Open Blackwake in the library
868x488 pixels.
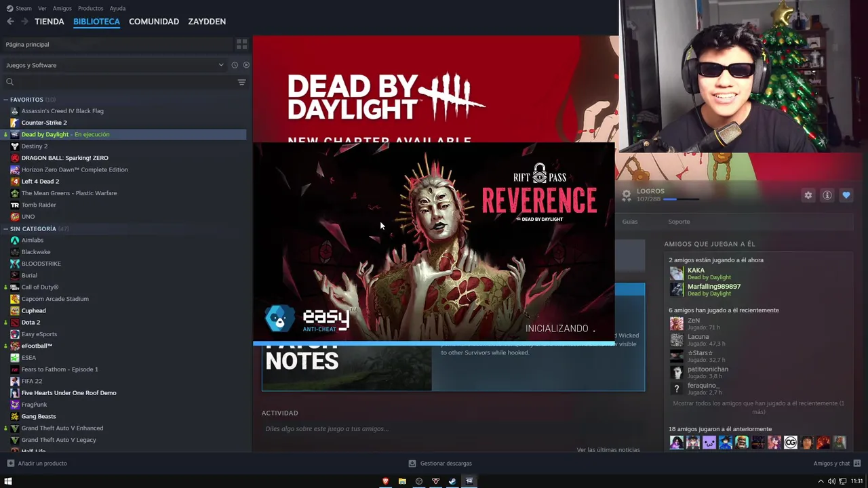click(x=36, y=252)
